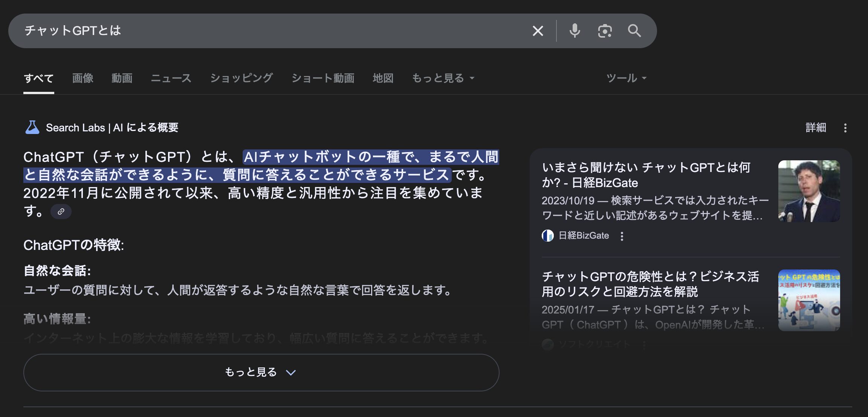
Task: Expand the AI overview with the もっと見る button
Action: tap(261, 372)
